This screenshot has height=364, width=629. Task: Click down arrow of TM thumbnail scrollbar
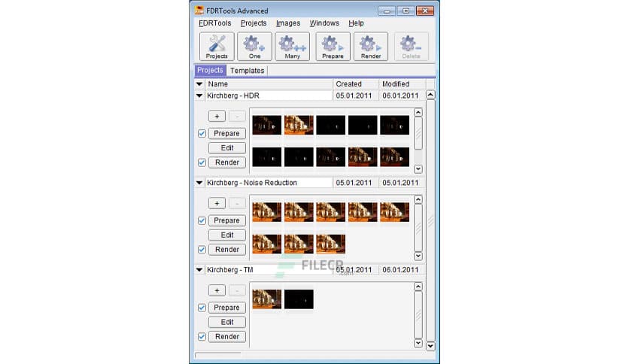click(418, 343)
